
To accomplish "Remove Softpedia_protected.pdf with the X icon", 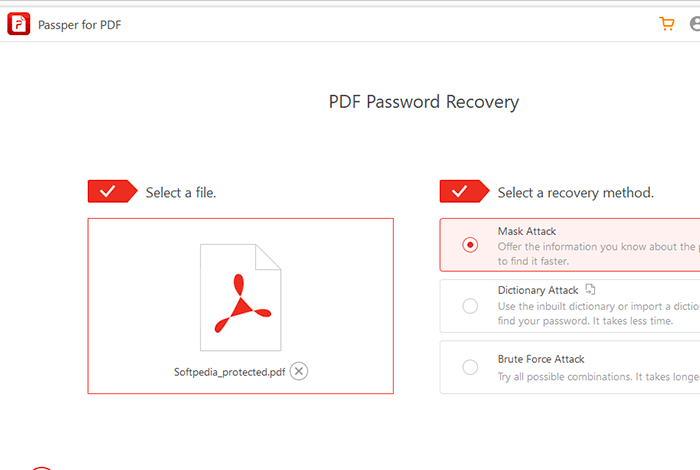I will (299, 371).
